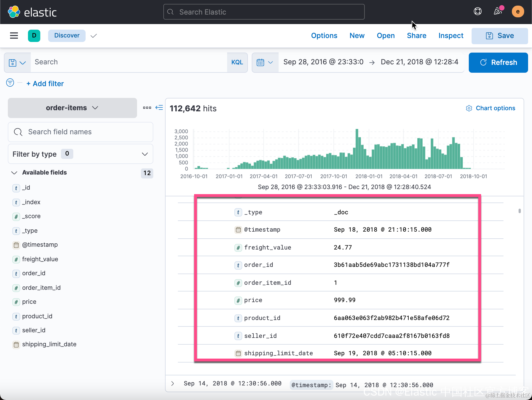The width and height of the screenshot is (532, 400).
Task: Select the freight_value field in sidebar
Action: tap(40, 259)
